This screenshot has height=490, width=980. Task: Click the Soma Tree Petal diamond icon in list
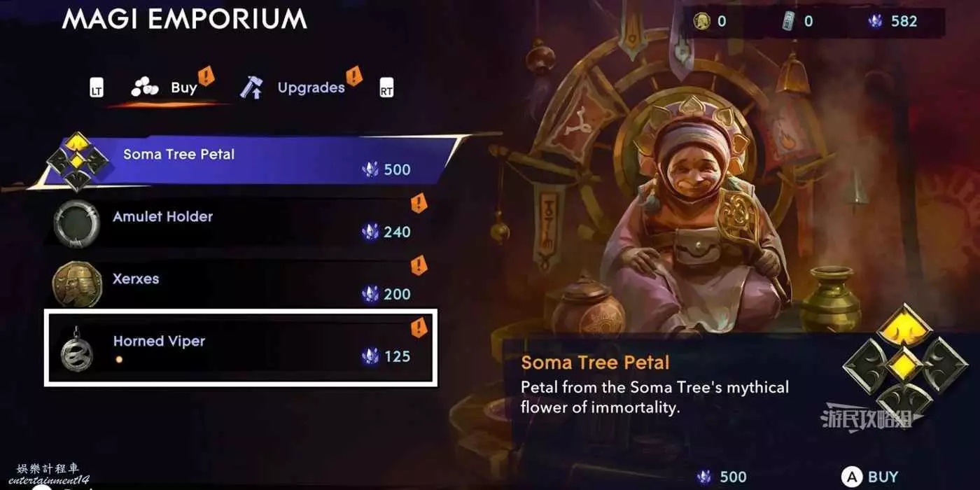click(x=76, y=162)
